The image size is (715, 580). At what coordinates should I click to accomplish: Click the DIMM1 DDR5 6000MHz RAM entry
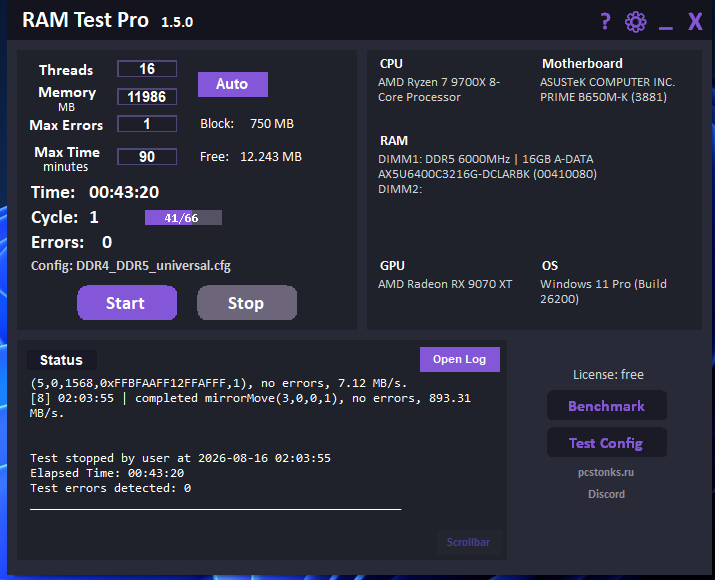pyautogui.click(x=487, y=166)
